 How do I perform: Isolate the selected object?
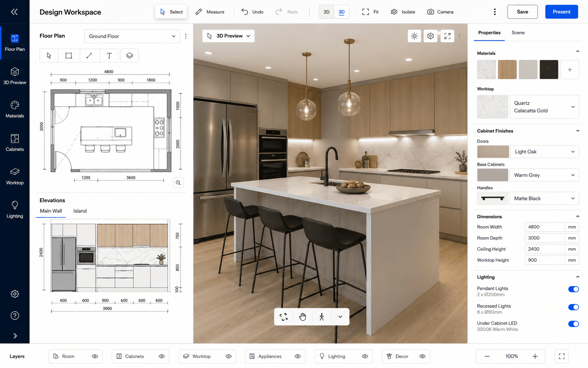403,12
